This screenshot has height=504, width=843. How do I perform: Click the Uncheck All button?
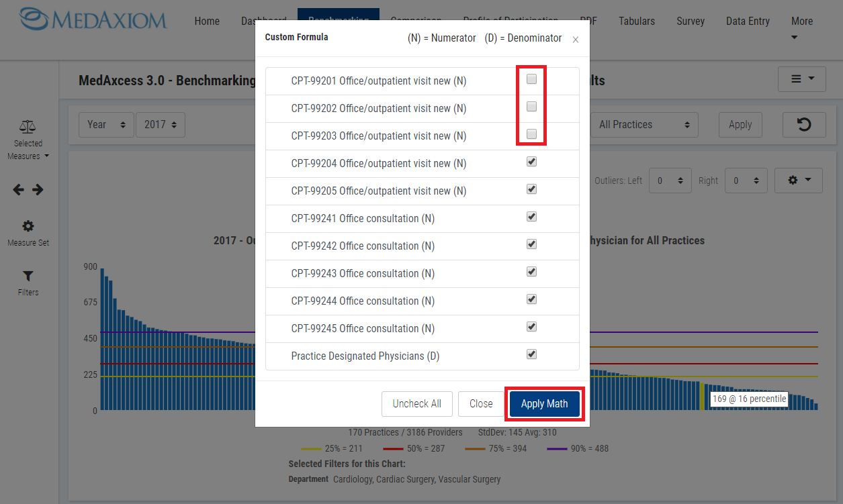click(x=416, y=404)
